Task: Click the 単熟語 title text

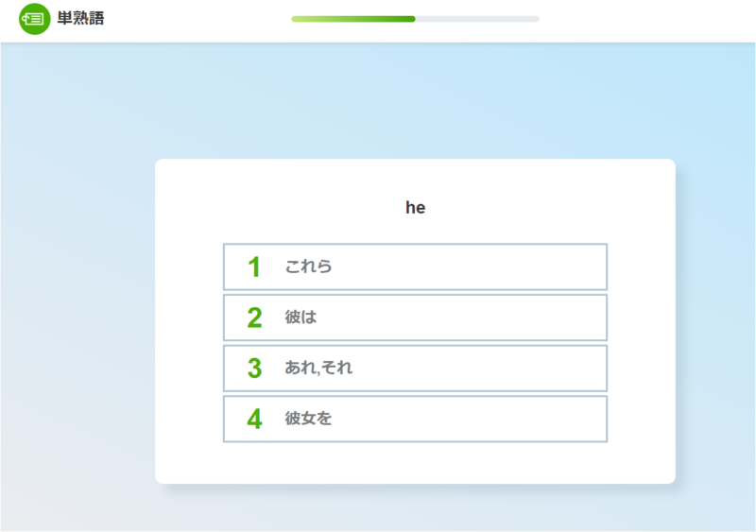Action: click(80, 18)
